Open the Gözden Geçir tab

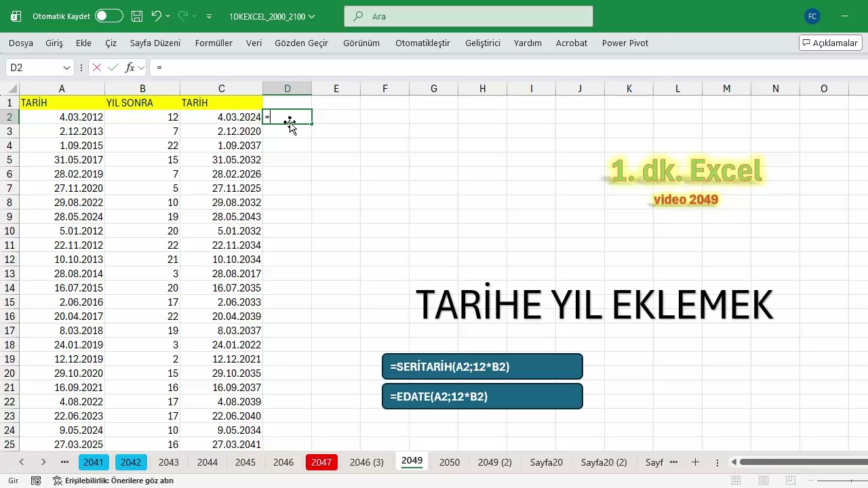pos(301,43)
